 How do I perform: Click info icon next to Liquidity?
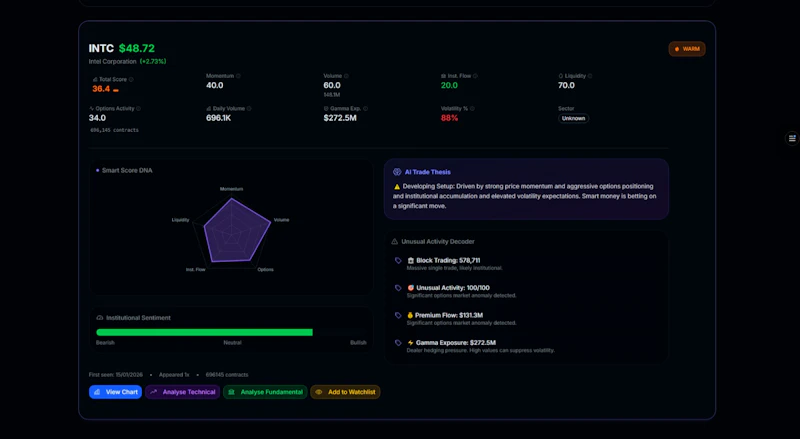click(x=590, y=76)
